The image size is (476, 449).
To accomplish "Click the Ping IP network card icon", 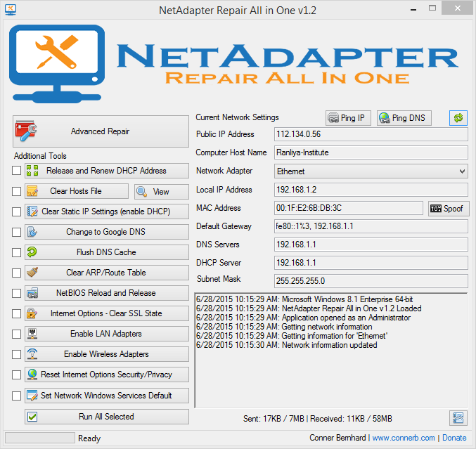I will pyautogui.click(x=333, y=118).
